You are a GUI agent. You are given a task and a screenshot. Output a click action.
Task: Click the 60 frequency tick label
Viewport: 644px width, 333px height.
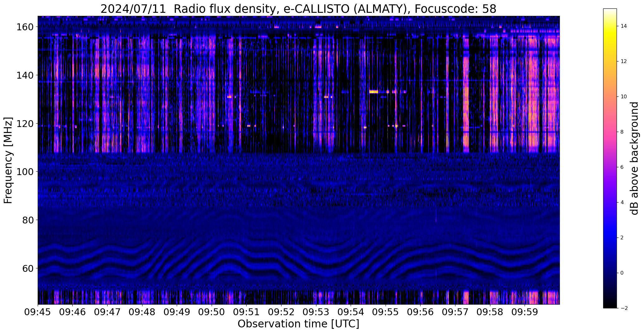point(28,268)
